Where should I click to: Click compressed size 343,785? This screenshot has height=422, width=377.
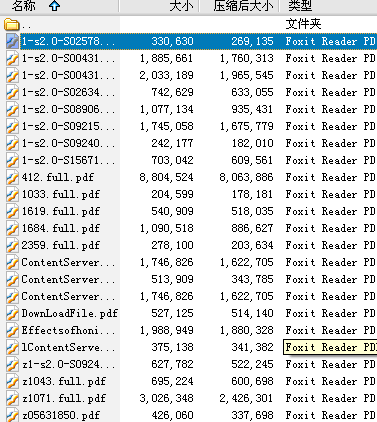pyautogui.click(x=252, y=279)
